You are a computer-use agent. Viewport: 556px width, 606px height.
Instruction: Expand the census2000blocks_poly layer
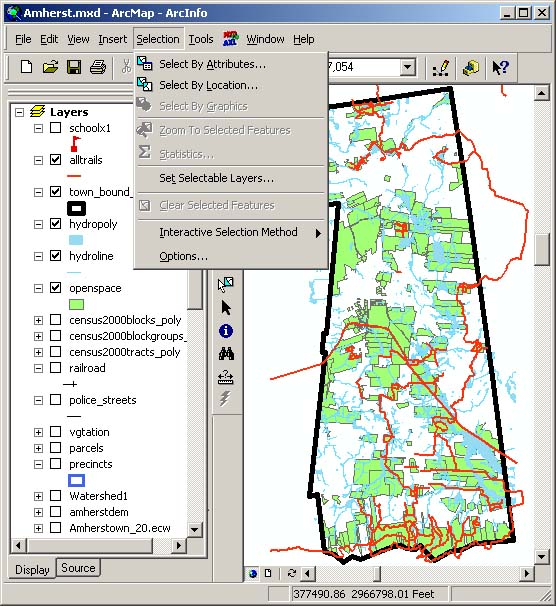click(38, 320)
